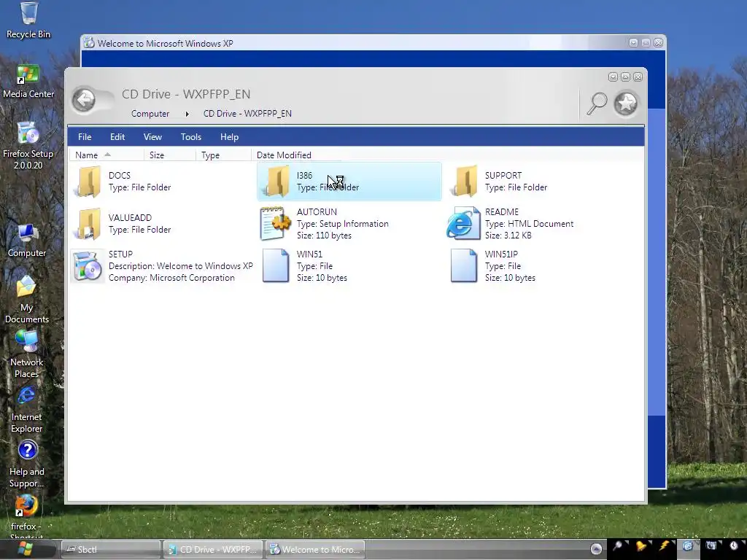Select the DOCS folder icon

pyautogui.click(x=88, y=182)
